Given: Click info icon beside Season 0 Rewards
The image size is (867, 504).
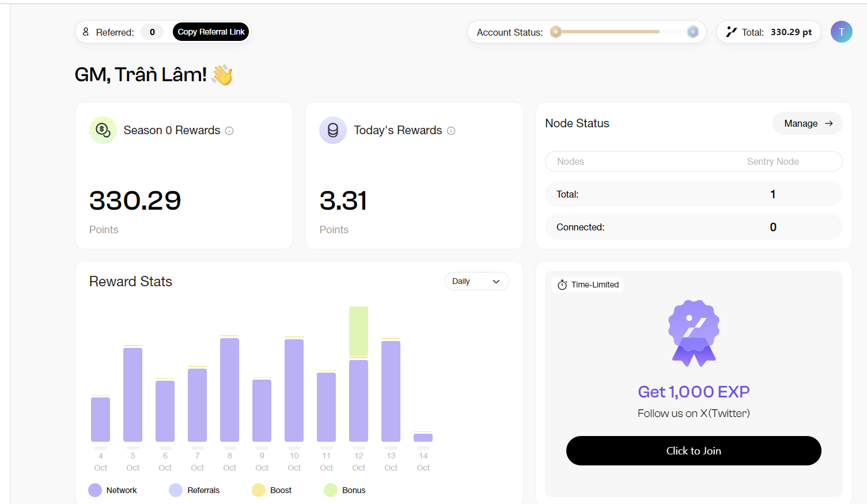Looking at the screenshot, I should 229,131.
